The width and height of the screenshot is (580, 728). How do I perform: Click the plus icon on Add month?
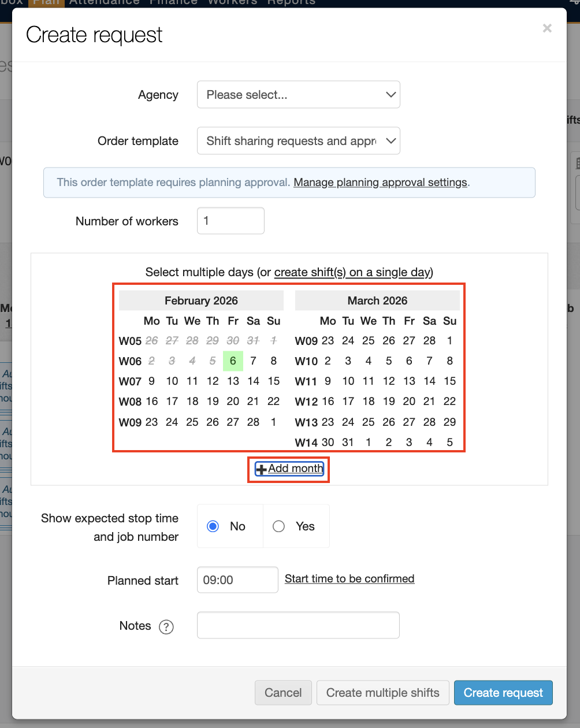(x=262, y=469)
